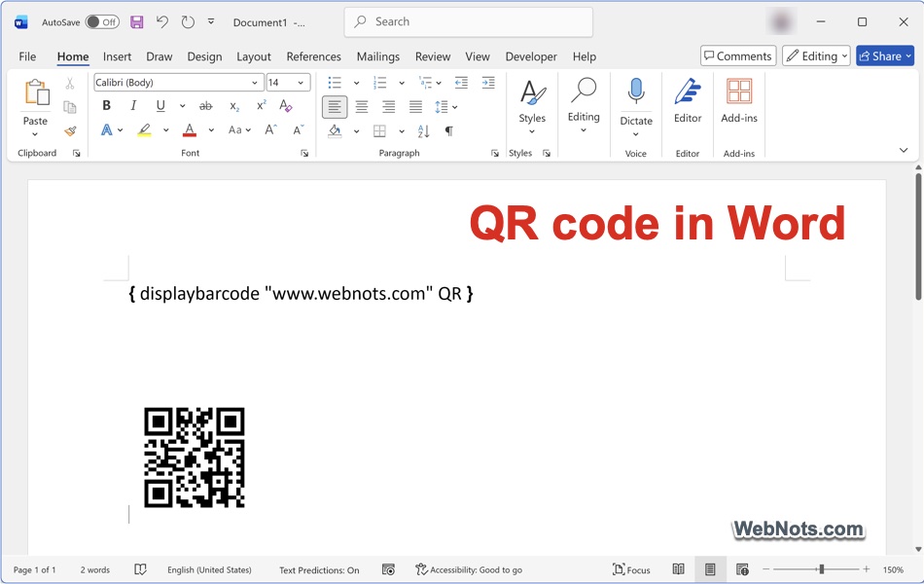
Task: Open the Editing mode dropdown
Action: 816,56
